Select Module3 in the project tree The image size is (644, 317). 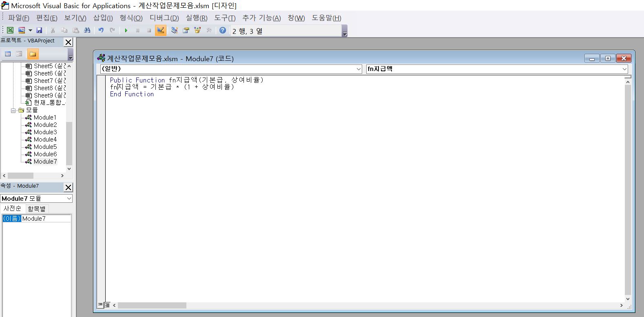coord(45,132)
